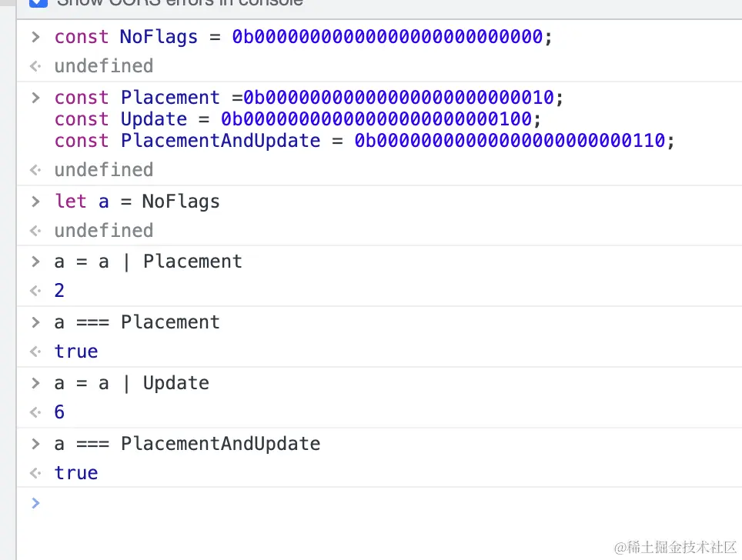The image size is (742, 560).
Task: Click the true result below 'a === PlacementAndUpdate'
Action: (76, 473)
